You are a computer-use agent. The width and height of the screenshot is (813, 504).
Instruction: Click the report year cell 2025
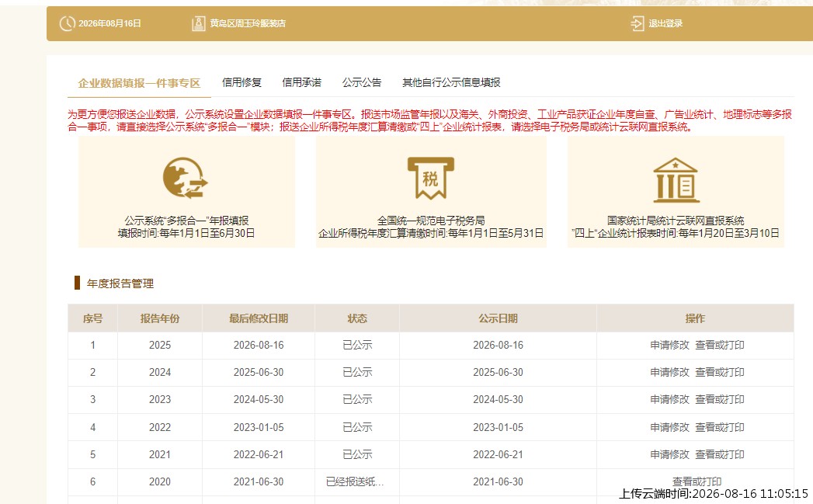pyautogui.click(x=160, y=346)
